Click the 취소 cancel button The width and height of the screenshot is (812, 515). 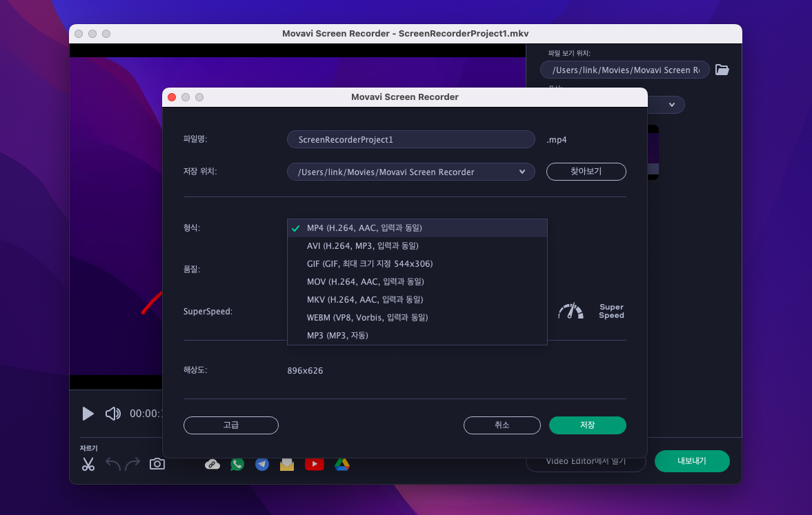(502, 425)
